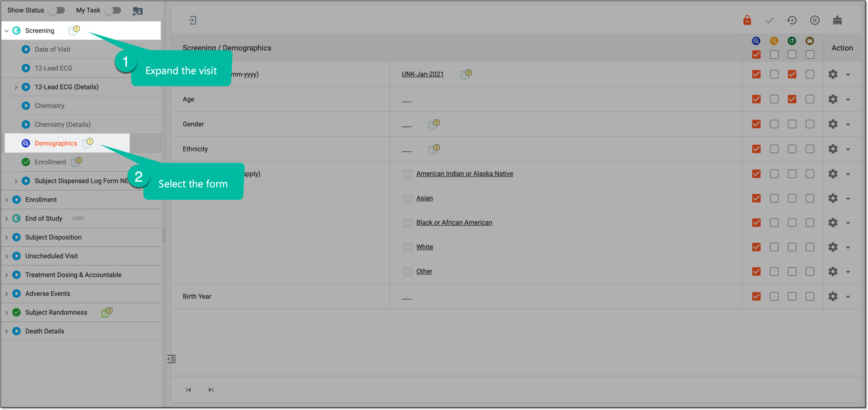Click the White option link
Viewport: 868px width, 410px height.
coord(425,247)
